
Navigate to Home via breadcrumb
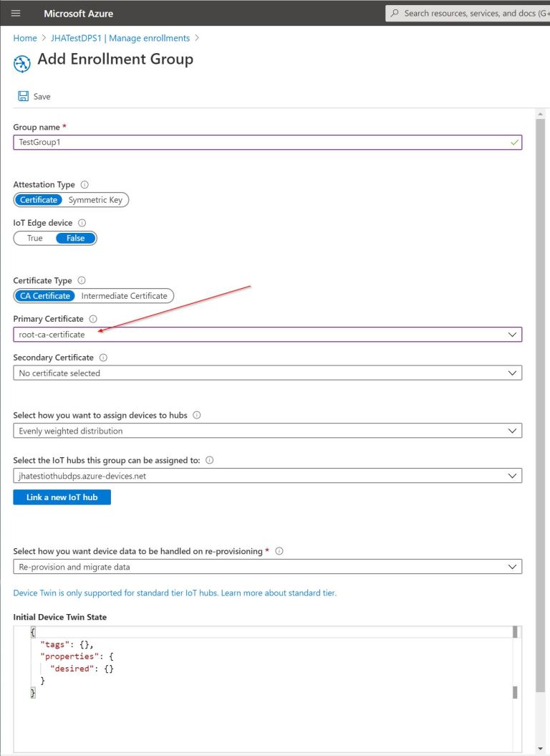24,38
